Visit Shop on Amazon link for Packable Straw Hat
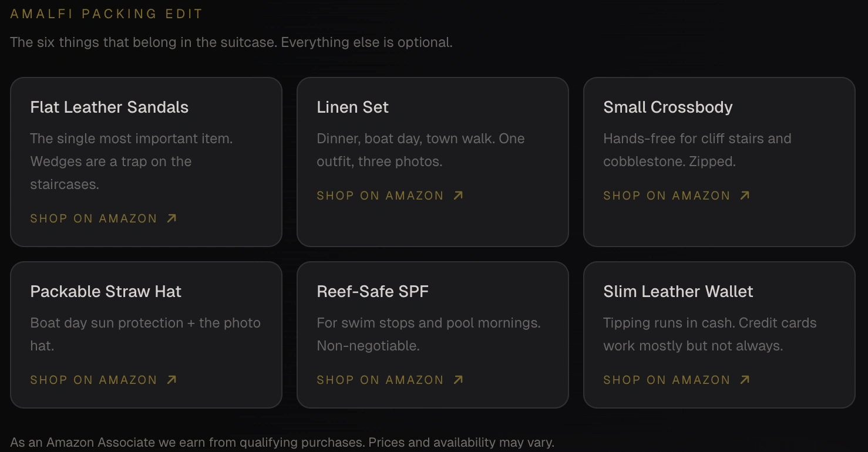868x452 pixels. (94, 380)
